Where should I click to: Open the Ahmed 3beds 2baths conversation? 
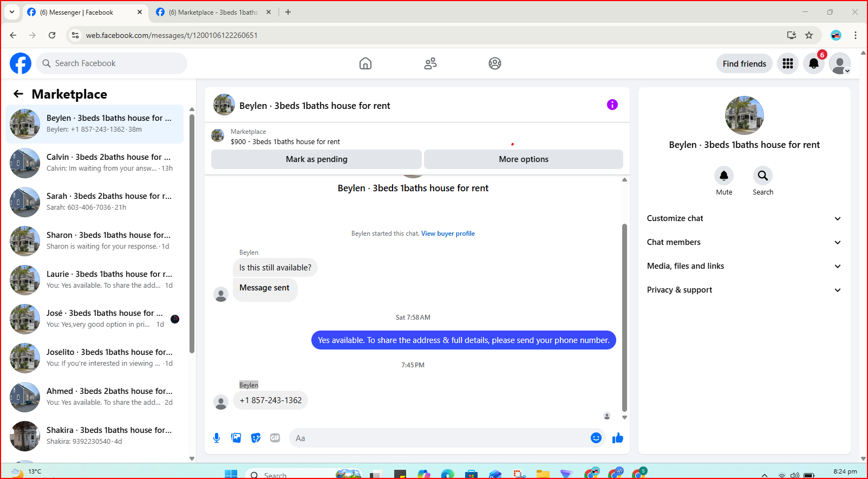point(94,397)
